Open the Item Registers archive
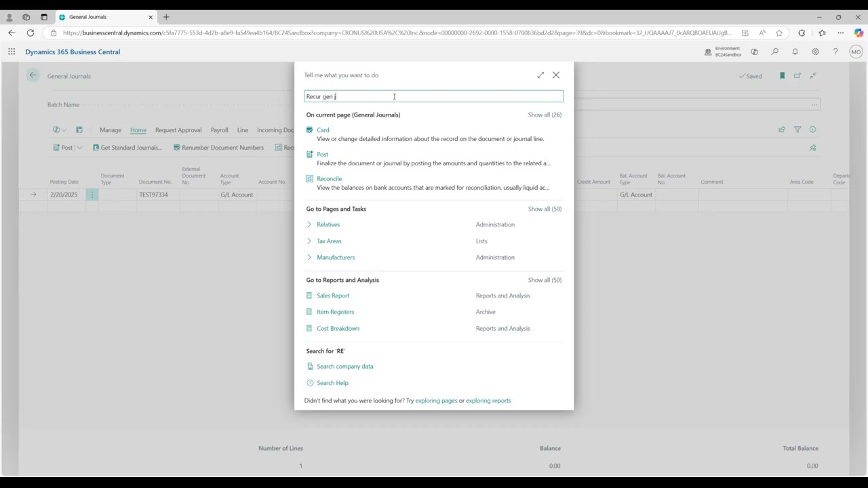The image size is (868, 488). pyautogui.click(x=335, y=312)
